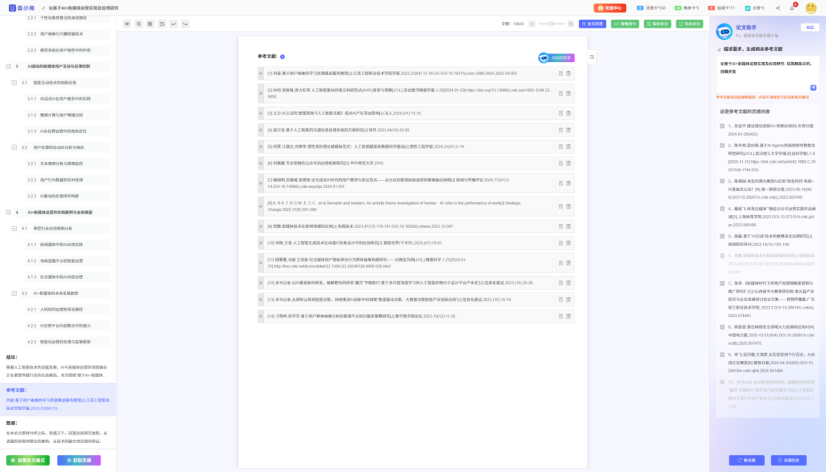Click the send icon in the assistant input box
The width and height of the screenshot is (827, 472).
click(813, 88)
